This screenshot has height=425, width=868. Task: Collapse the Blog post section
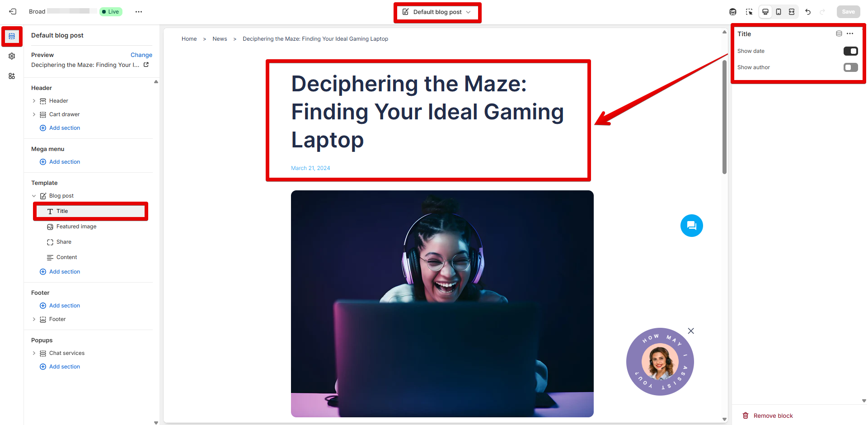[34, 196]
